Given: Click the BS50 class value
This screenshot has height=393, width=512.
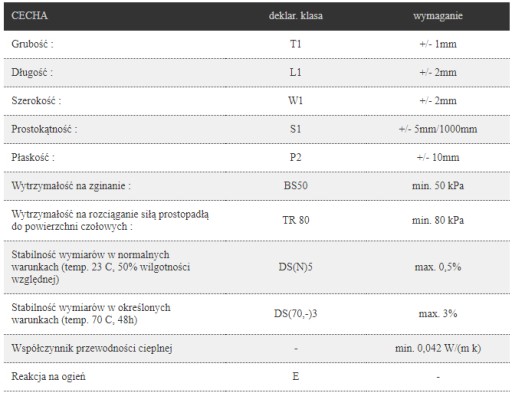Looking at the screenshot, I should [296, 186].
